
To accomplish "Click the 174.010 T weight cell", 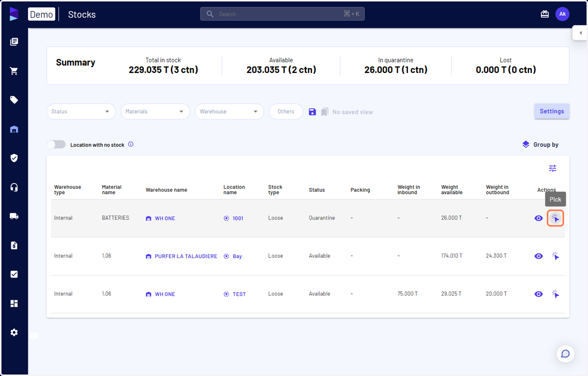I will [453, 256].
